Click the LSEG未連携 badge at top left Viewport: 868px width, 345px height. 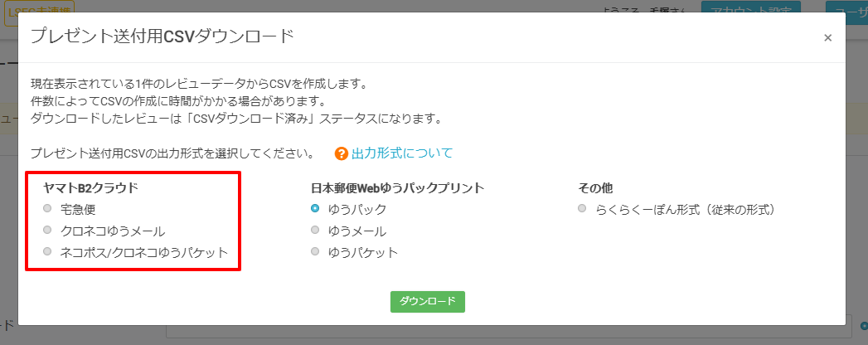(x=39, y=11)
